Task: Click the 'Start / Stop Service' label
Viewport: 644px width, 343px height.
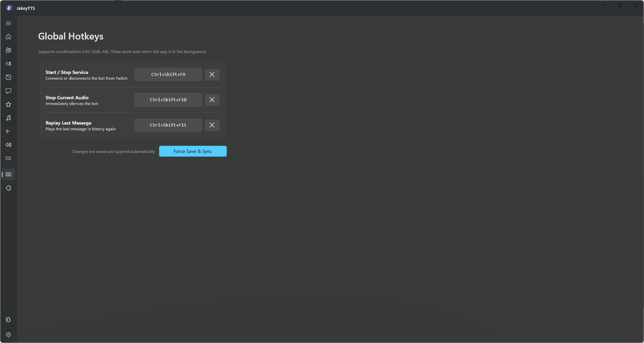Action: click(67, 72)
